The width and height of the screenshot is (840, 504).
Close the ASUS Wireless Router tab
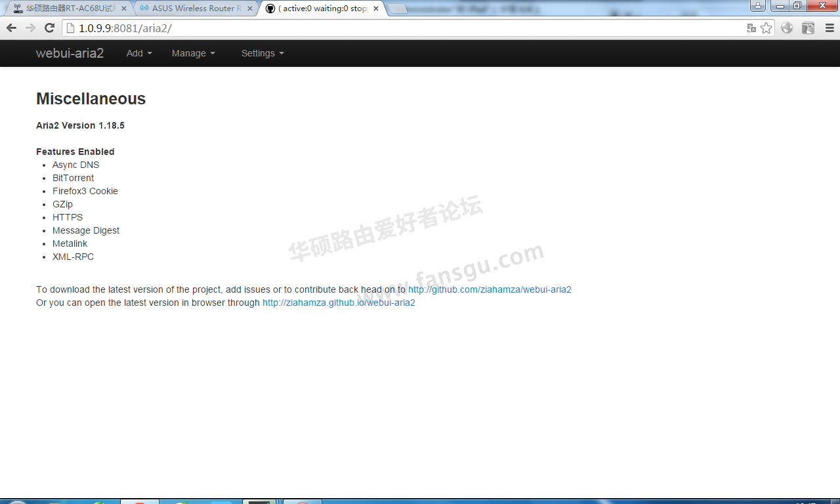pos(249,9)
